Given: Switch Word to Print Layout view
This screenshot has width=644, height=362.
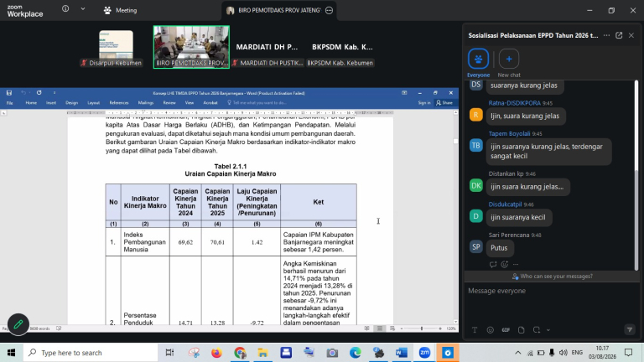Looking at the screenshot, I should coord(380,328).
